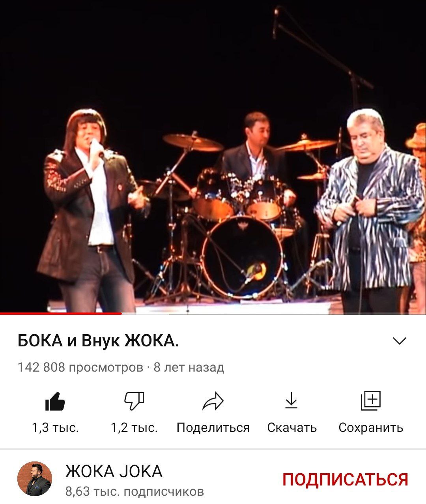Select the Сохранить label
Viewport: 426px width, 504px height.
(371, 428)
